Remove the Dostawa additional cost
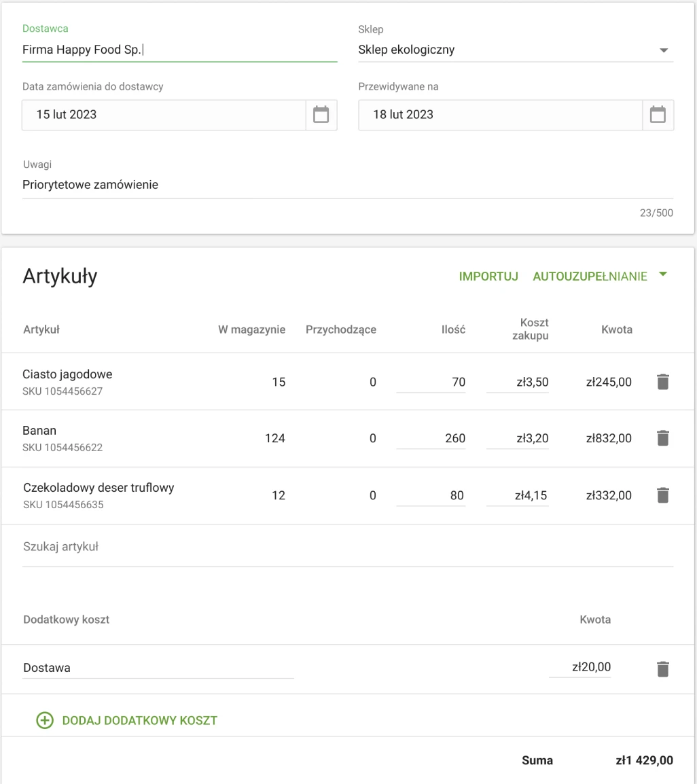The image size is (697, 784). tap(663, 669)
